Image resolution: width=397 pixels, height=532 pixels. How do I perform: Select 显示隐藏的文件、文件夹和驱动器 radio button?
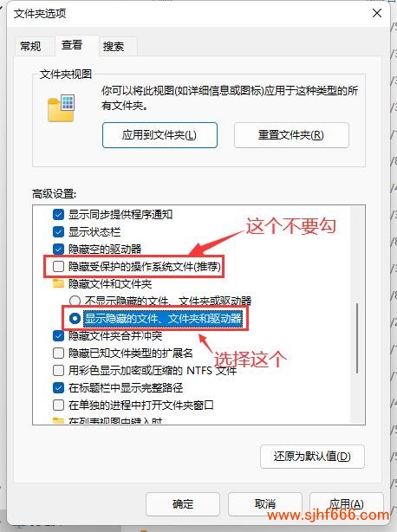coord(75,318)
